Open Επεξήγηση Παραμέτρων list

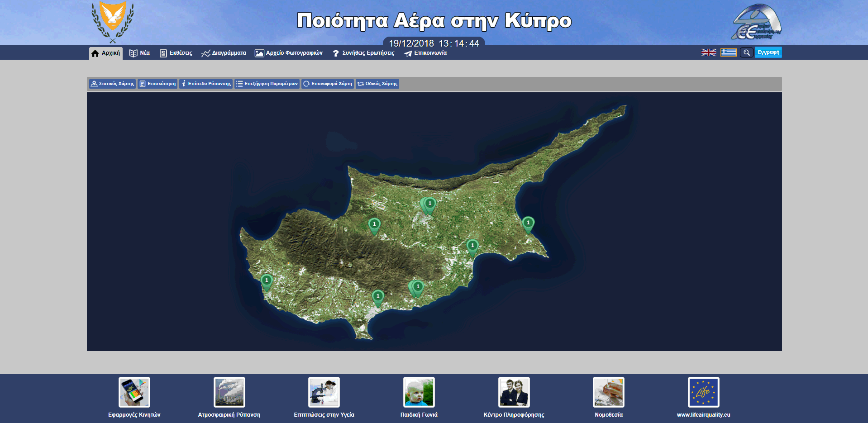tap(267, 84)
